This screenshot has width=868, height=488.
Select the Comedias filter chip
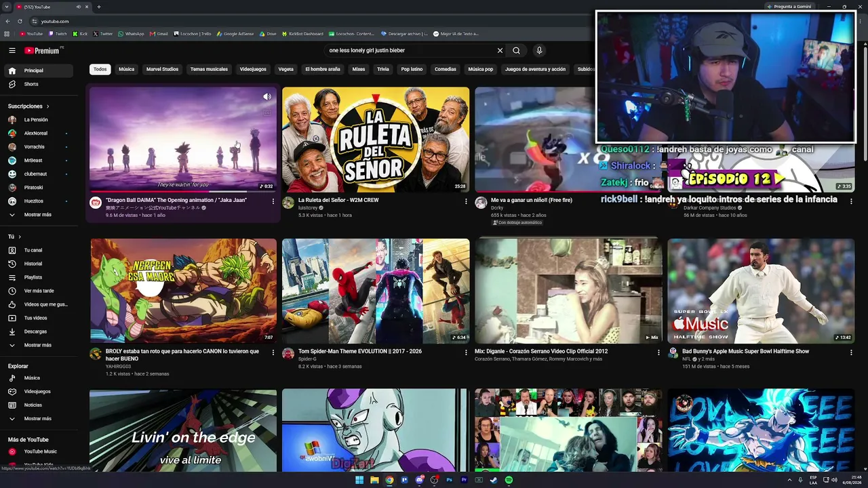(446, 69)
